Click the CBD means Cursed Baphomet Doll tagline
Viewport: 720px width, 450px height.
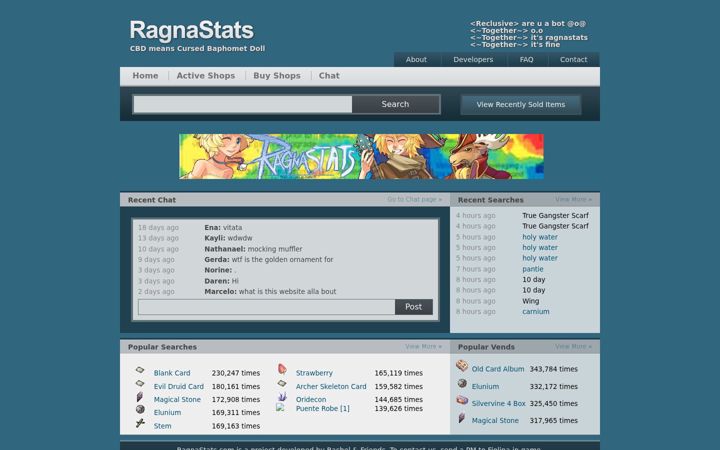click(x=197, y=48)
